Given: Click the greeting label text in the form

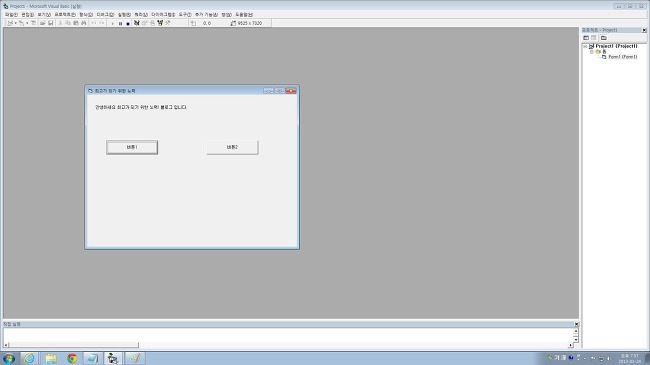Looking at the screenshot, I should coord(141,107).
